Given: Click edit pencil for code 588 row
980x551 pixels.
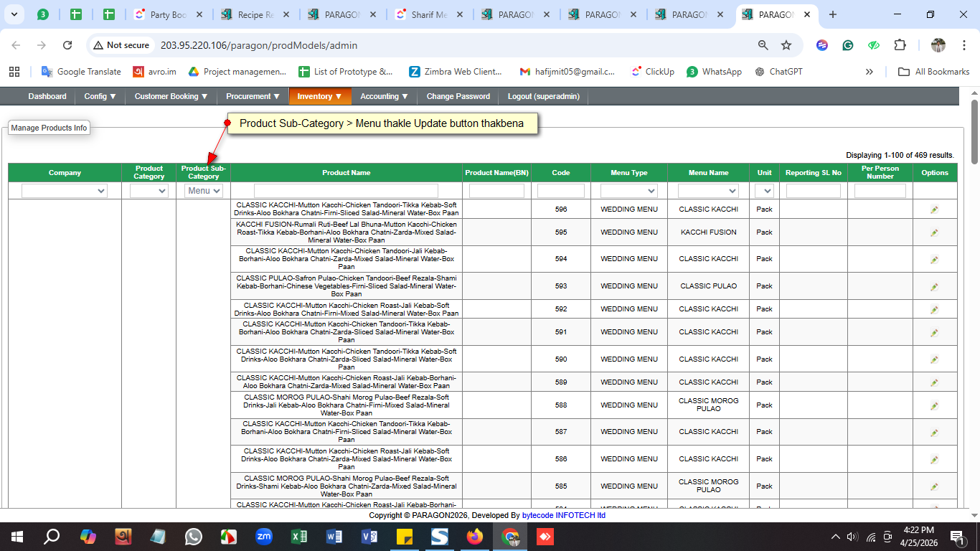Looking at the screenshot, I should point(934,405).
